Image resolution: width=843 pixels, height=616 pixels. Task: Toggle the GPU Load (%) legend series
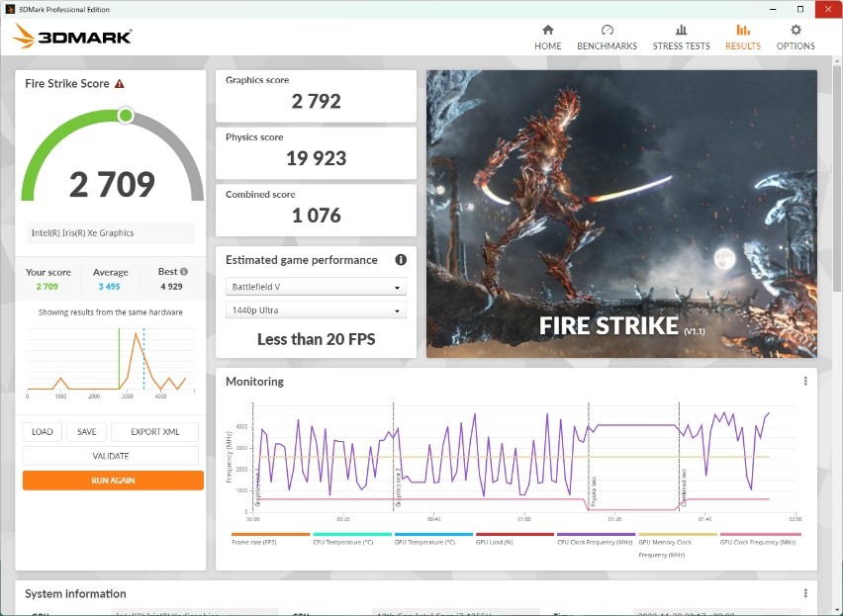(x=501, y=541)
